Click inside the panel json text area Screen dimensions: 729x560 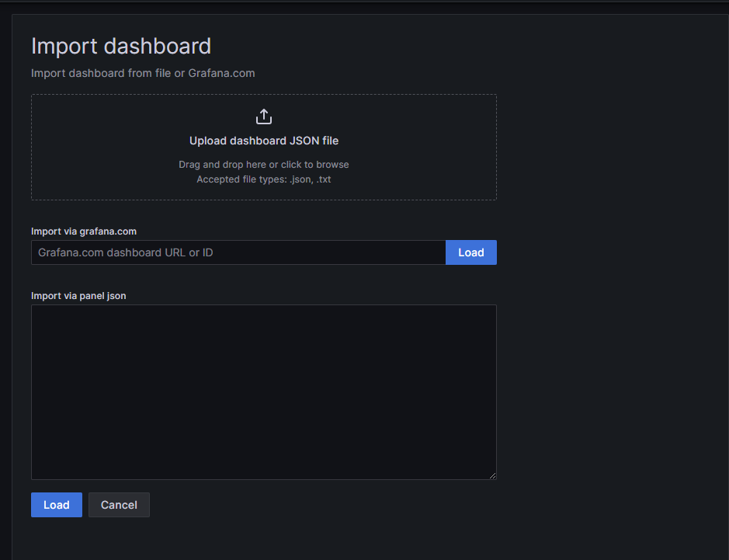pos(264,392)
